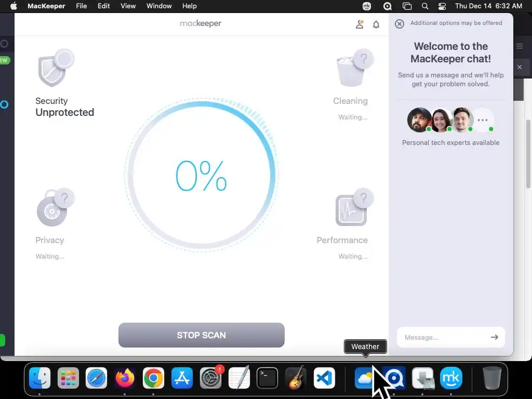Click MacKeeper mk menu bar icon
The width and height of the screenshot is (532, 399).
[367, 6]
